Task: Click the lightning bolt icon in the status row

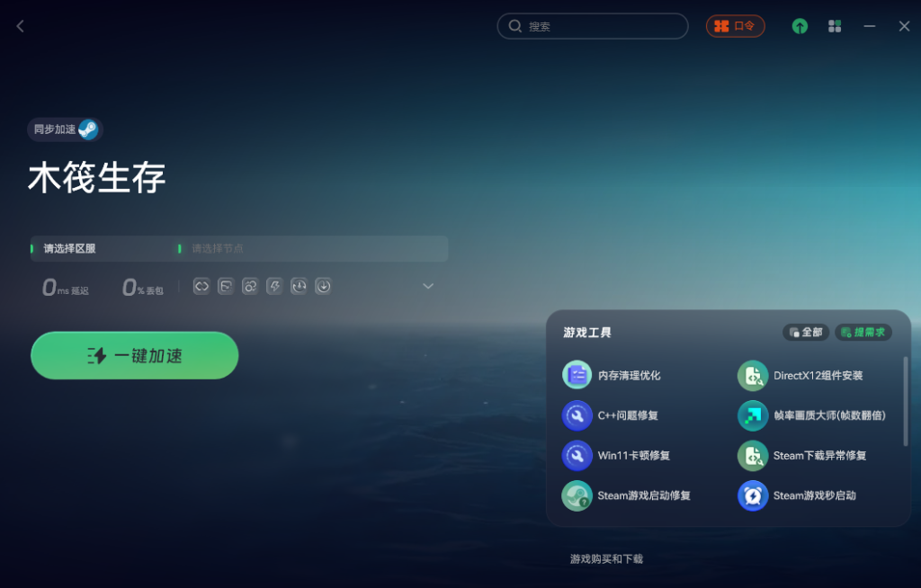Action: pos(274,286)
